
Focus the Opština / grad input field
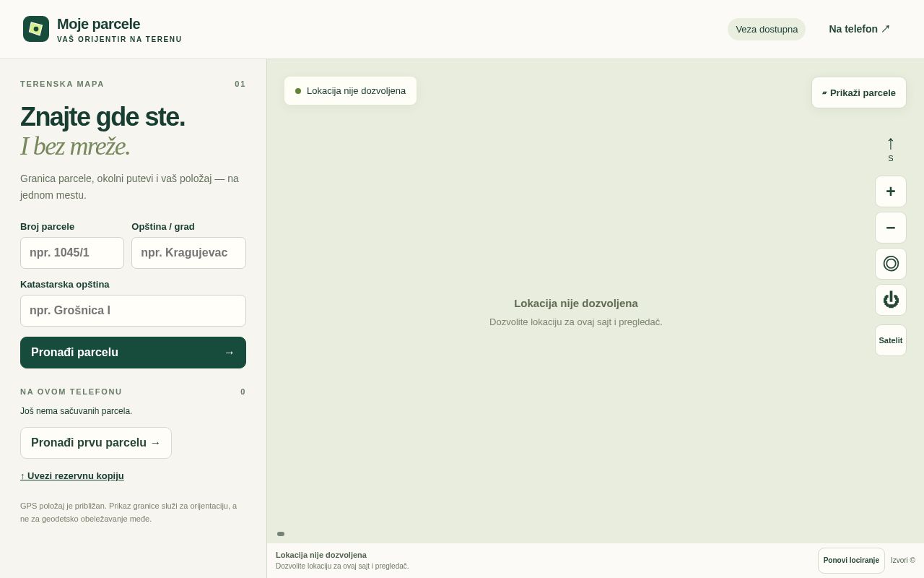188,253
